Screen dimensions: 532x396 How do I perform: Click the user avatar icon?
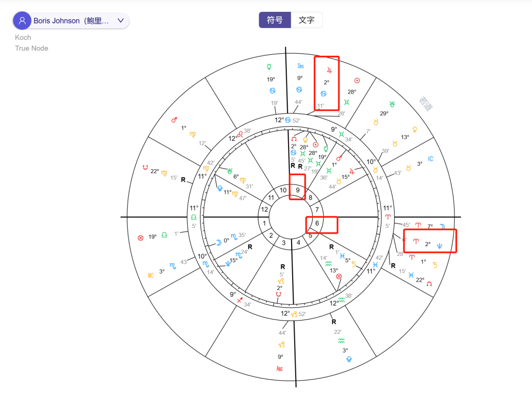pyautogui.click(x=22, y=20)
